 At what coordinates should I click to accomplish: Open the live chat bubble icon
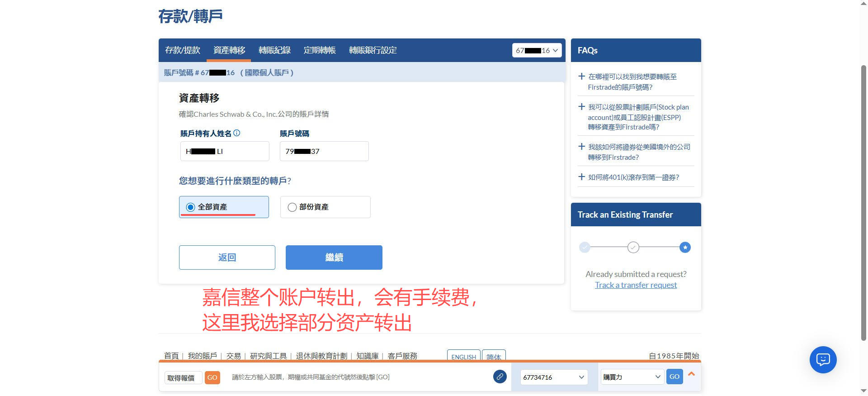coord(822,360)
